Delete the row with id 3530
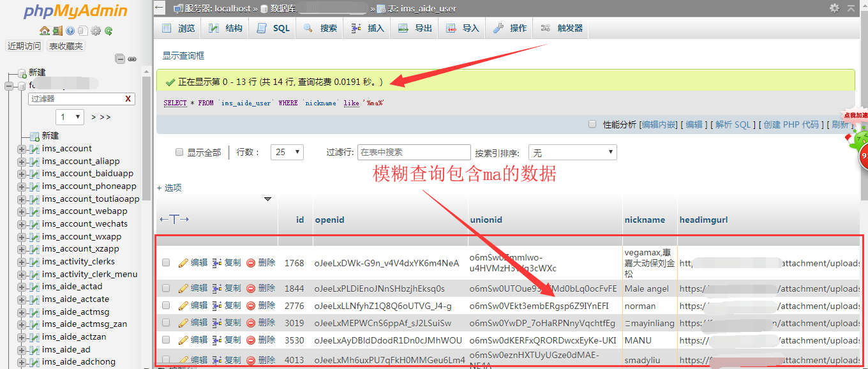Screen dimensions: 868x369 pyautogui.click(x=260, y=340)
